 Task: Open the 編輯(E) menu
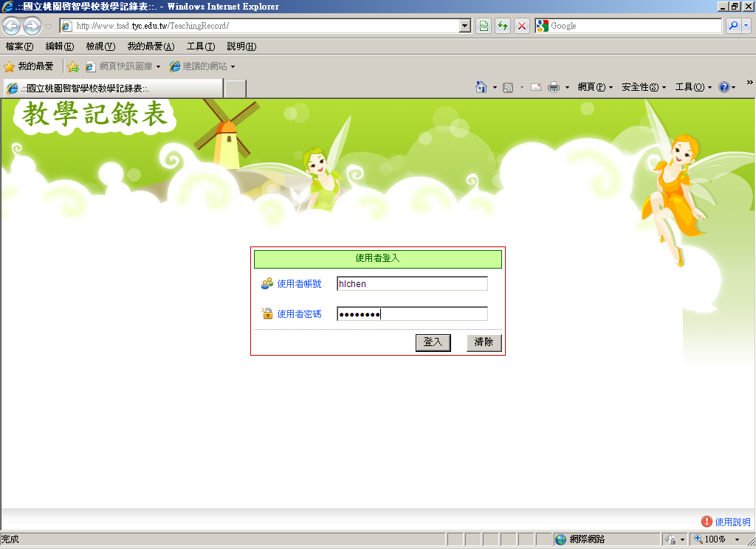pyautogui.click(x=60, y=46)
